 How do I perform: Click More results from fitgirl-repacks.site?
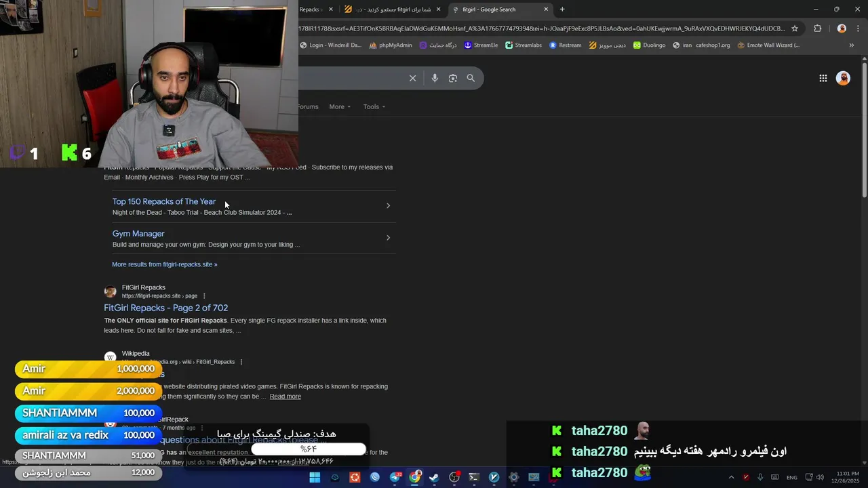tap(165, 264)
